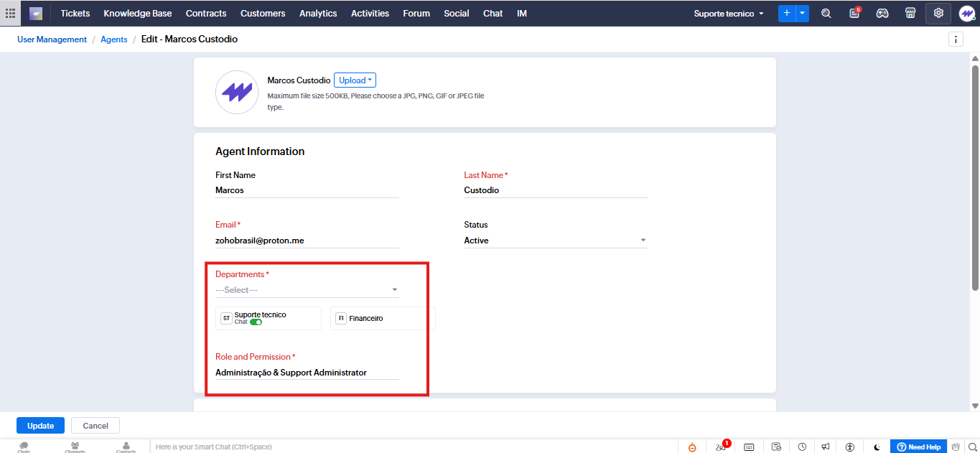Viewport: 980px width, 453px height.
Task: Click the Update button
Action: [40, 426]
